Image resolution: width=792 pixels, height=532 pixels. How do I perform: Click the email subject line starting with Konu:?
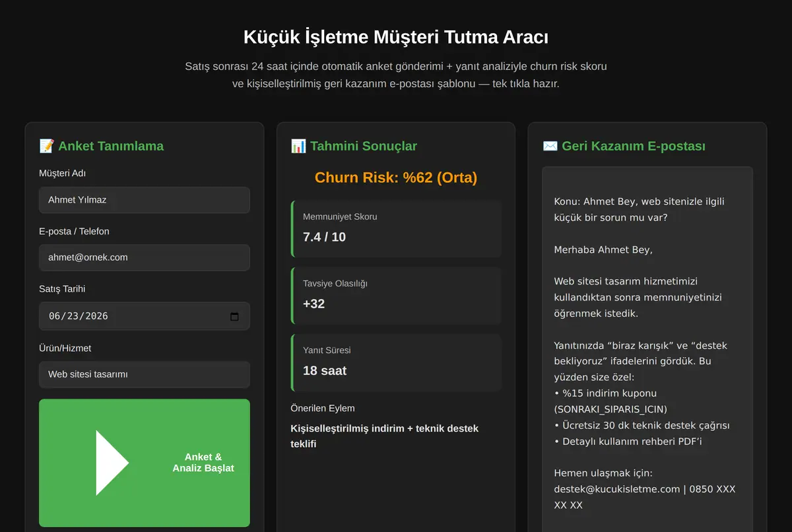639,209
